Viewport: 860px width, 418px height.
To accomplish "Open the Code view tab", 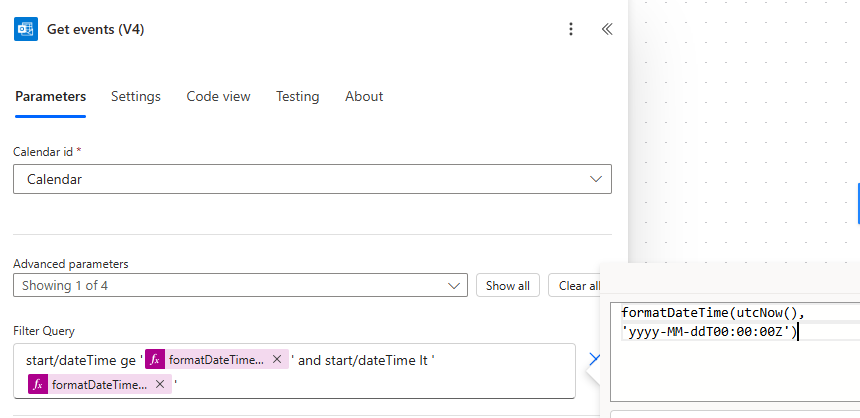I will (218, 97).
